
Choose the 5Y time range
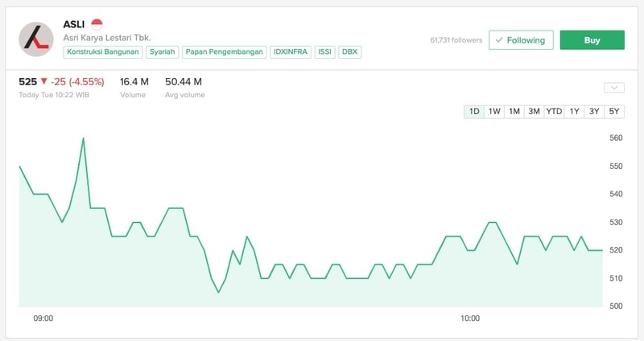(x=614, y=112)
